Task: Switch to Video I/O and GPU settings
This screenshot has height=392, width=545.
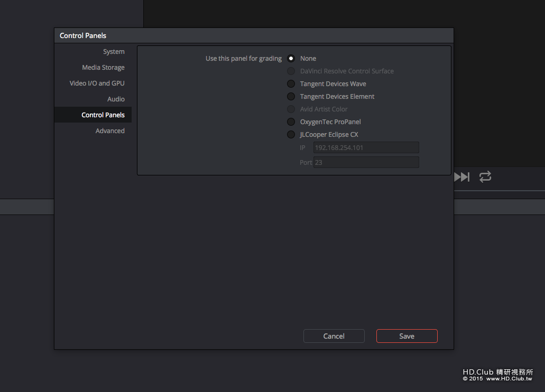Action: pyautogui.click(x=97, y=83)
